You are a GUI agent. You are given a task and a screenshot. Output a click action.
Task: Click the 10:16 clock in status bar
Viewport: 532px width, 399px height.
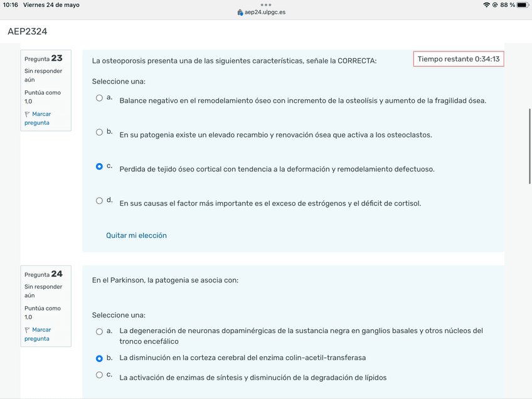coord(11,5)
